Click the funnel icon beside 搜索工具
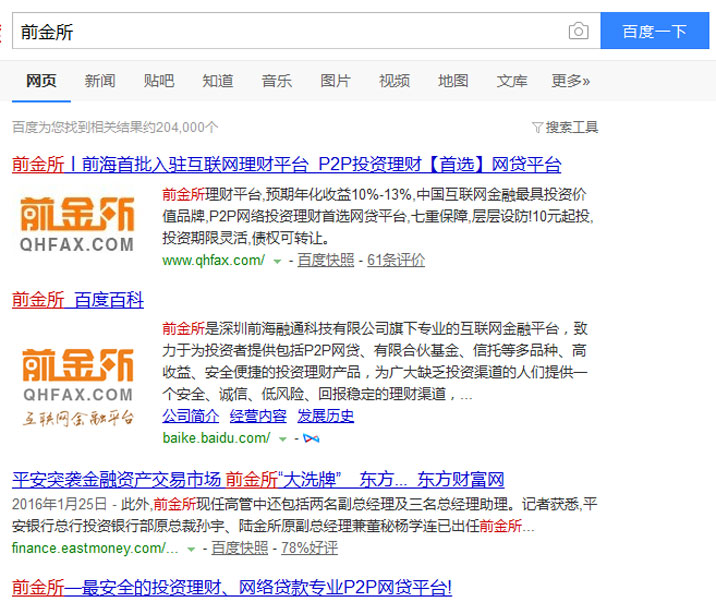 coord(537,127)
